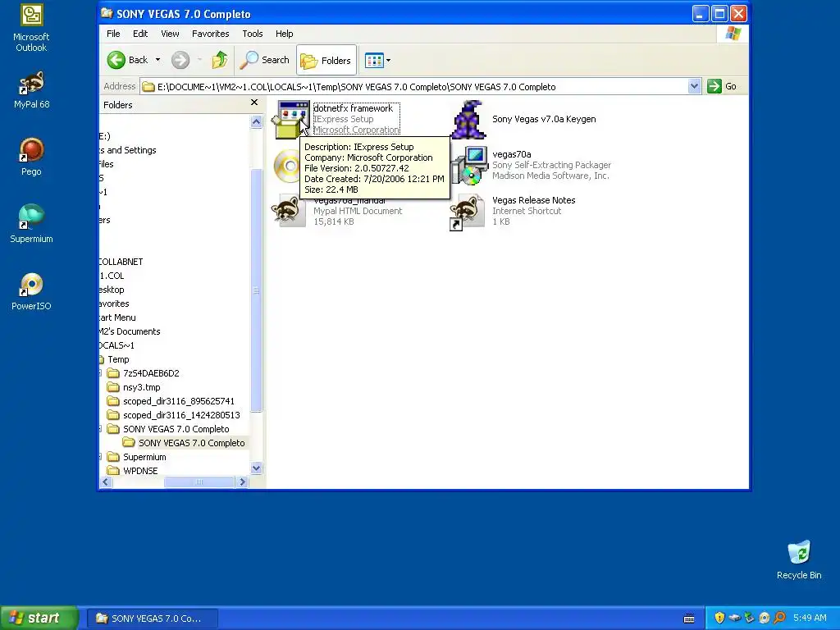Select the WPDNSE folder in tree

140,471
